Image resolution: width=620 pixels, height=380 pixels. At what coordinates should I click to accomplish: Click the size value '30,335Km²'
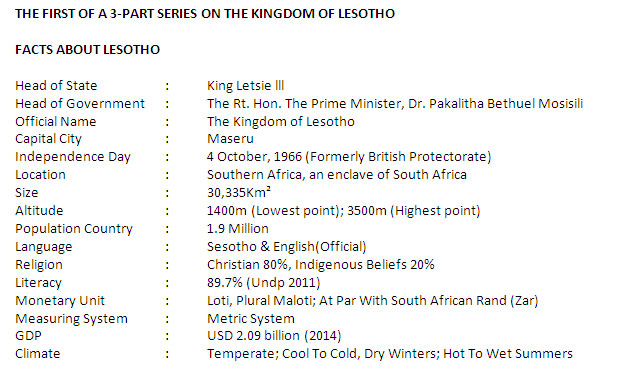(239, 192)
